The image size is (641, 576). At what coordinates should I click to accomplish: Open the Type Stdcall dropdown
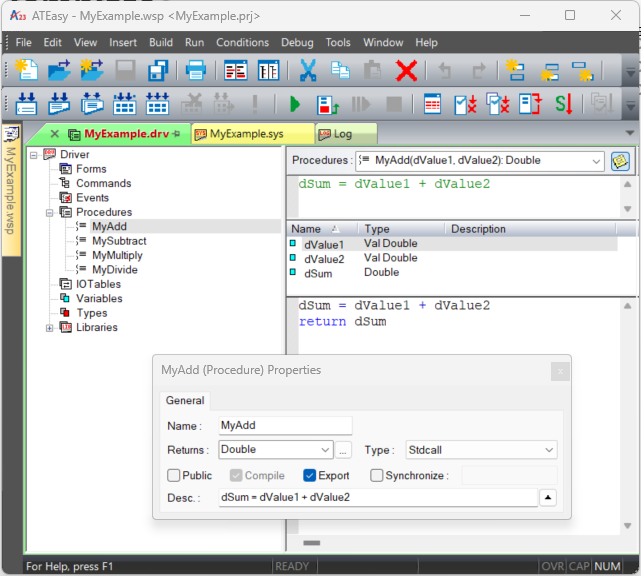click(549, 450)
